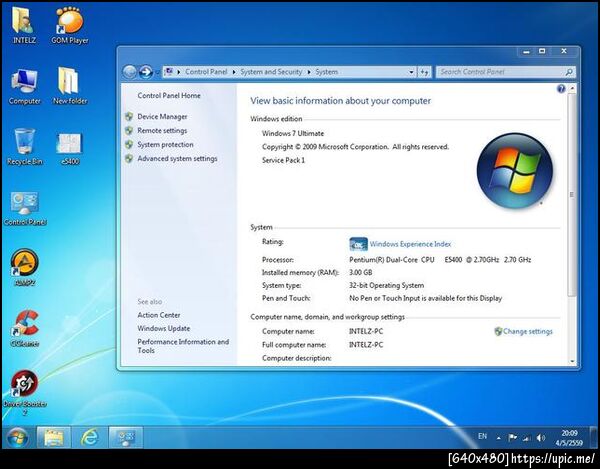The height and width of the screenshot is (469, 600).
Task: Click the Windows 7 Ultimate text
Action: [293, 134]
